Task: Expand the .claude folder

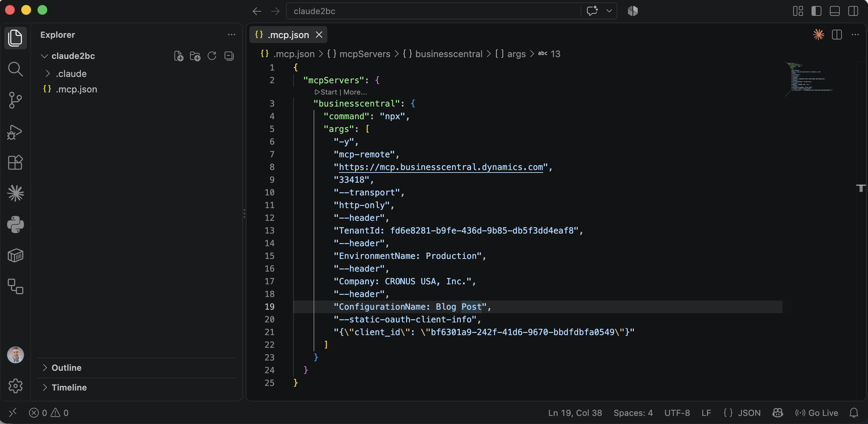Action: [48, 73]
